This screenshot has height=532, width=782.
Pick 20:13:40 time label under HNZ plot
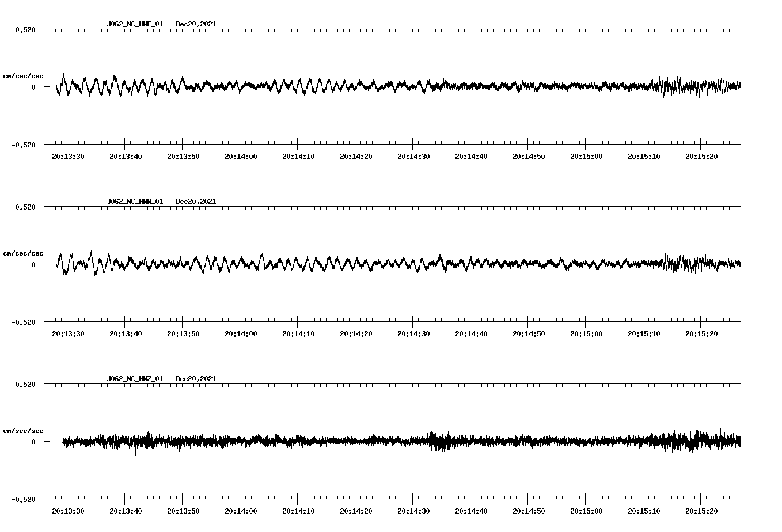126,511
